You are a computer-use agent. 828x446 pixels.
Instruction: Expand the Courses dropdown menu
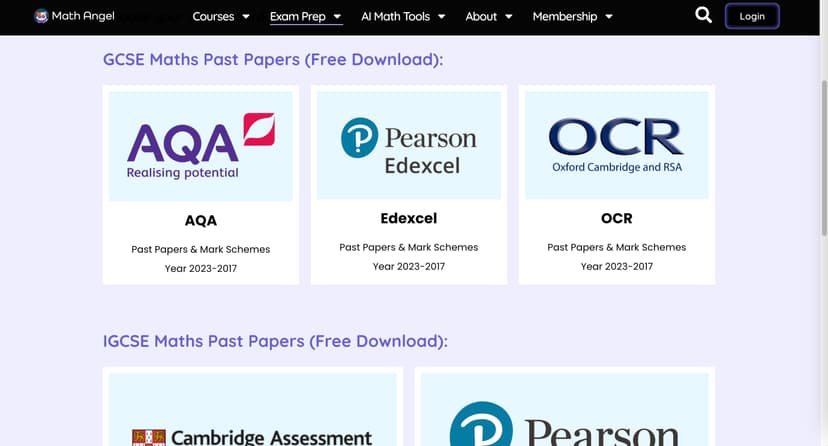click(x=220, y=17)
